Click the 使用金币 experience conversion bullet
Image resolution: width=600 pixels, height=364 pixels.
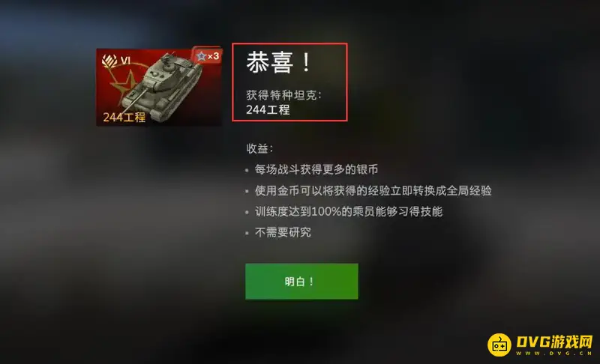click(373, 190)
